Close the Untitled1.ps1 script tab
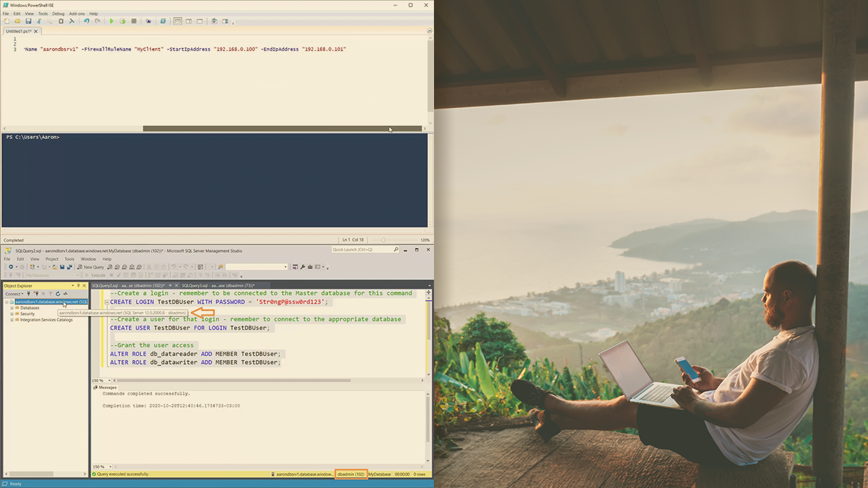Screen dimensions: 868x488 pyautogui.click(x=37, y=31)
